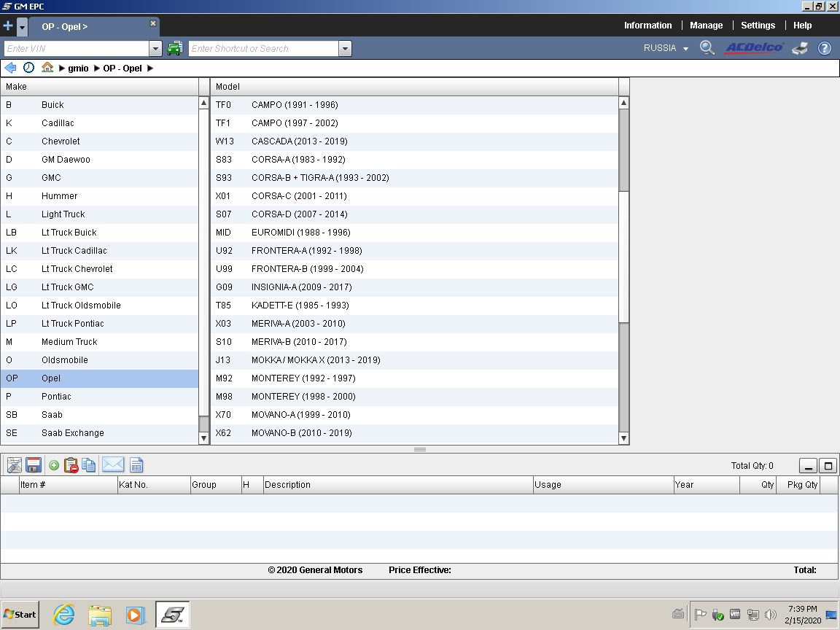Click the clipboard delete icon
Screen dimensions: 840x630
[71, 465]
